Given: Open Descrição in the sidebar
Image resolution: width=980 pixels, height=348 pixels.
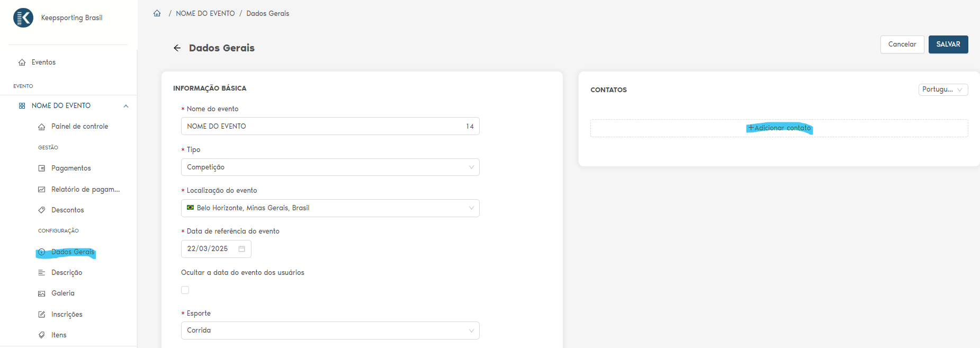Looking at the screenshot, I should [67, 273].
